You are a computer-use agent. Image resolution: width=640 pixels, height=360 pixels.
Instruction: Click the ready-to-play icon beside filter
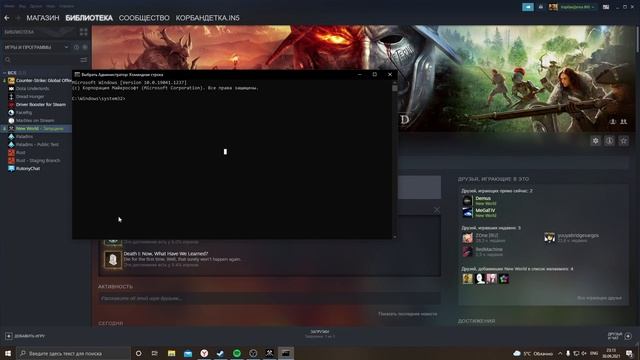85,47
